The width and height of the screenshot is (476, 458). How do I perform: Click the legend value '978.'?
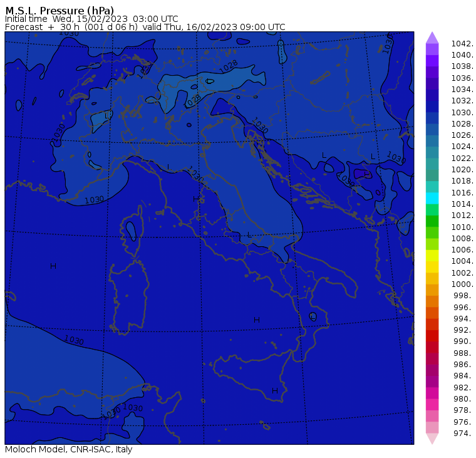[463, 410]
